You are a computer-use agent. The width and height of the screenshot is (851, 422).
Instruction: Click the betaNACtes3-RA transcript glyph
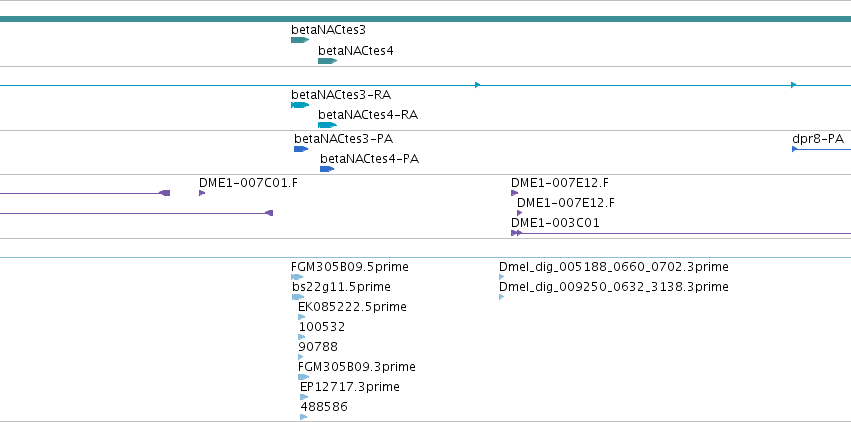[x=300, y=105]
